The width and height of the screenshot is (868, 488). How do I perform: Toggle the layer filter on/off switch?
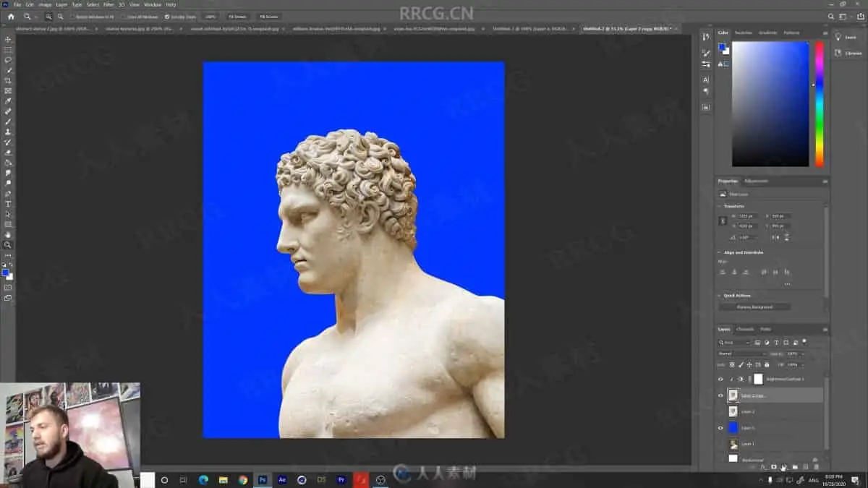(804, 341)
